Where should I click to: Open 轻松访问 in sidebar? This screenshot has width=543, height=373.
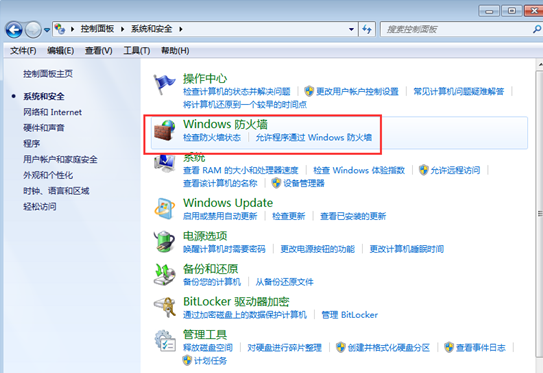coord(39,206)
